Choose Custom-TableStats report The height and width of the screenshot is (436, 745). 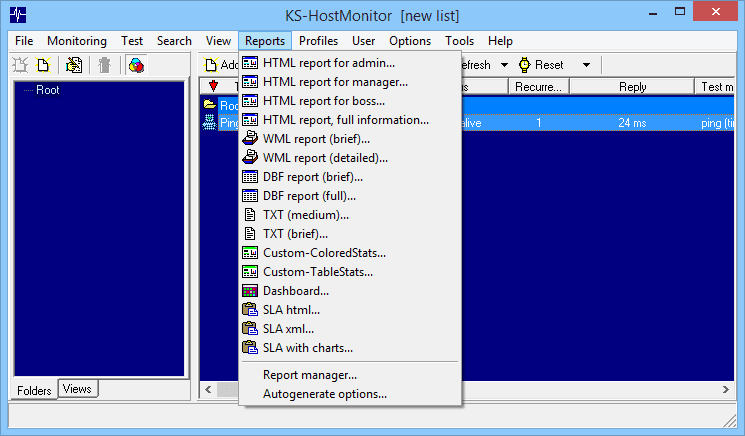350,272
